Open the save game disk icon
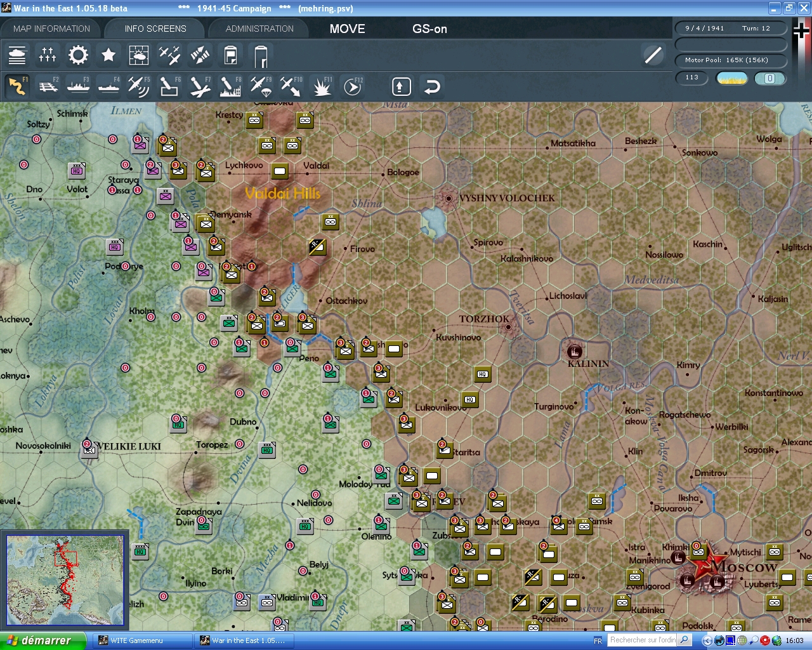Image resolution: width=812 pixels, height=650 pixels. point(230,56)
